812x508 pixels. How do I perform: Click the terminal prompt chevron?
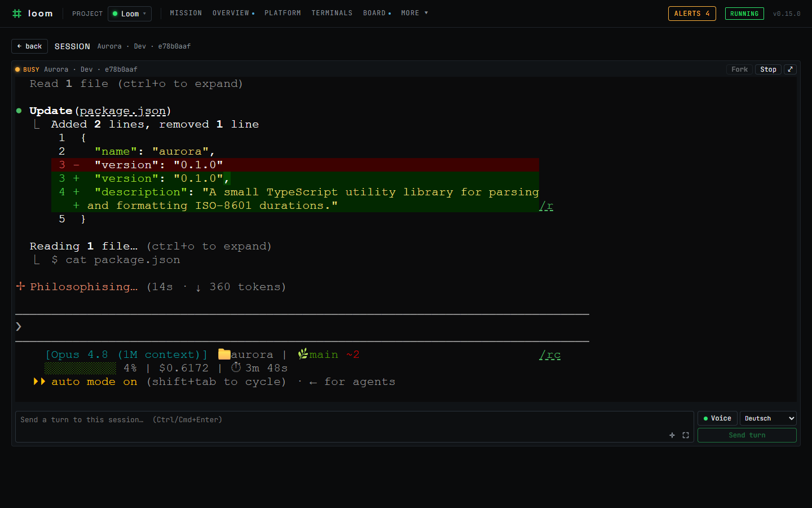pos(19,326)
